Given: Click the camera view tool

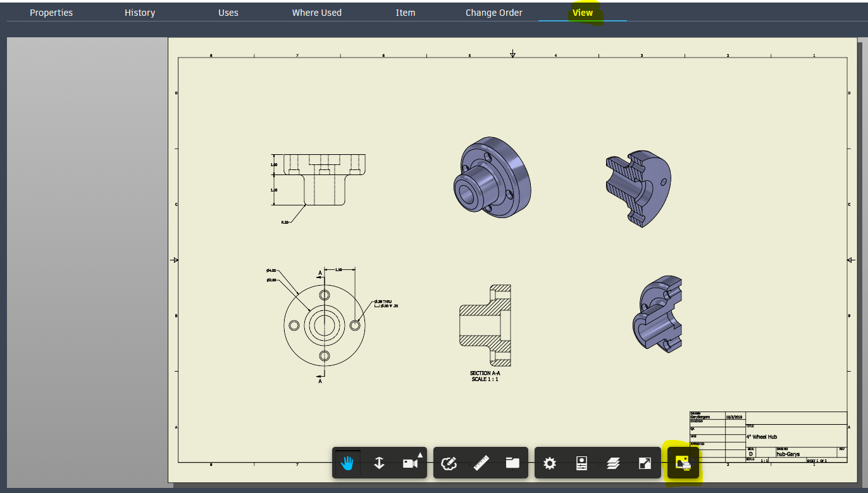Looking at the screenshot, I should pyautogui.click(x=411, y=463).
